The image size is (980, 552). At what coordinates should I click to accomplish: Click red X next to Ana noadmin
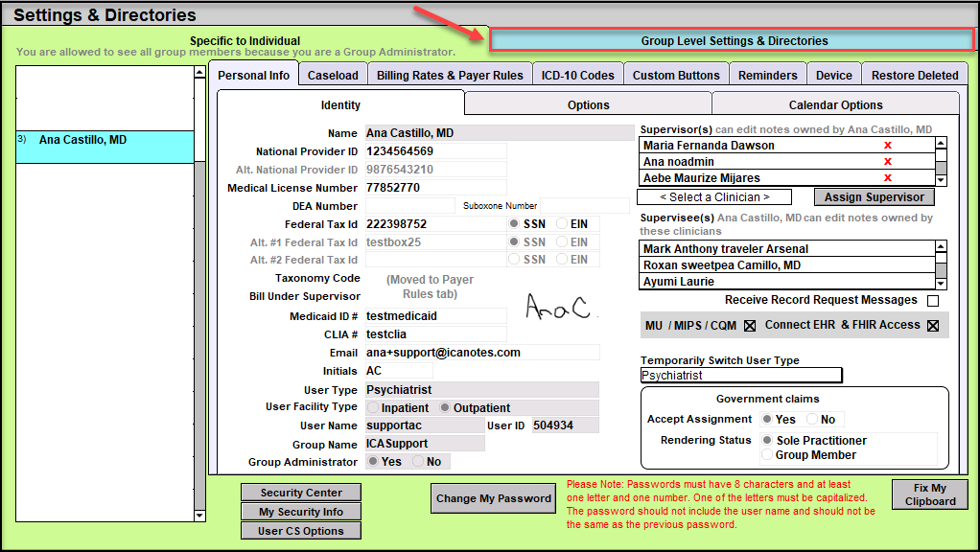coord(888,162)
